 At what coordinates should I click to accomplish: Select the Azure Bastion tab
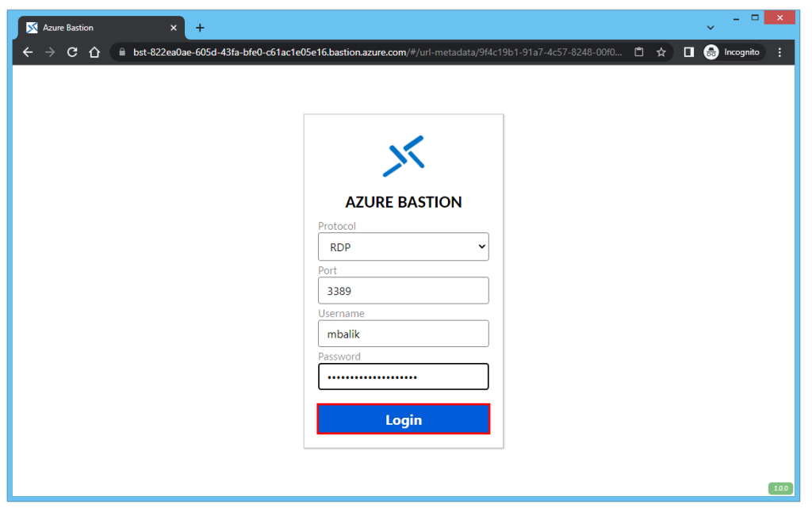101,28
